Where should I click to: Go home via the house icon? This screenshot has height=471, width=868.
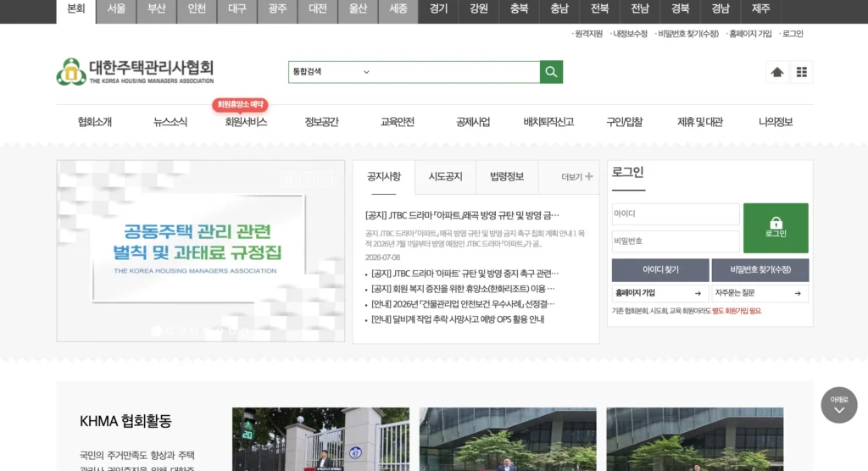(777, 72)
